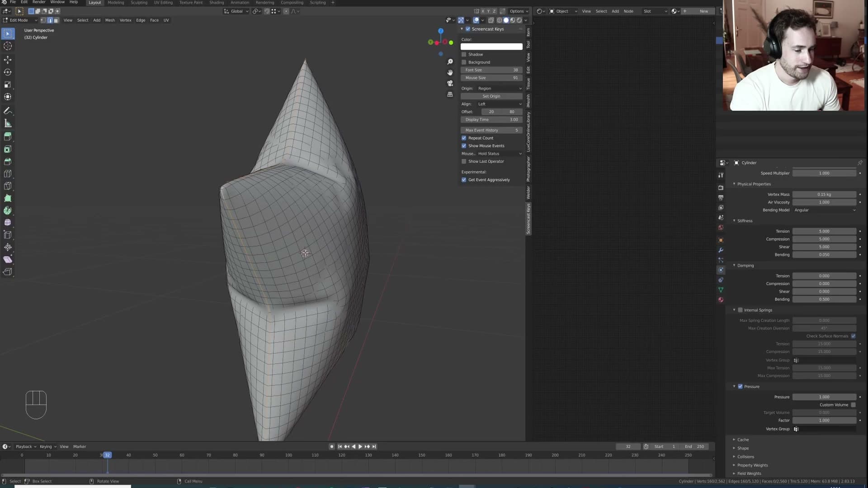868x488 pixels.
Task: Select the Select Box tool
Action: (x=8, y=33)
